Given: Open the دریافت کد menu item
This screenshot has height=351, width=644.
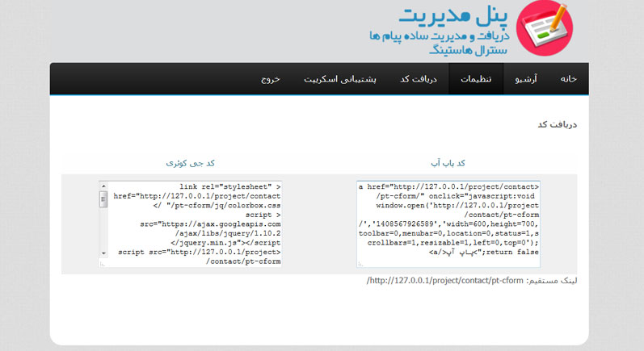Looking at the screenshot, I should pyautogui.click(x=419, y=79).
